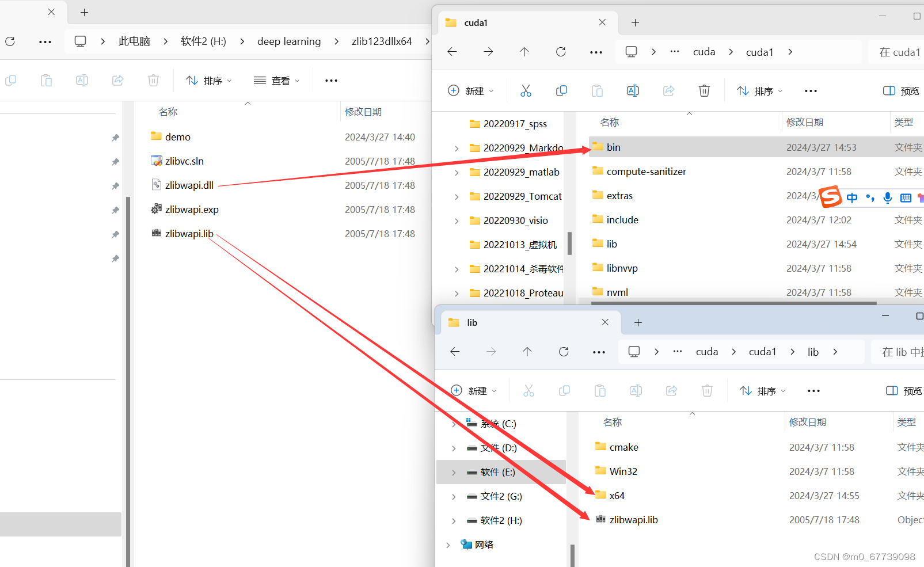Select the Cut icon in the cuda1 toolbar
The width and height of the screenshot is (924, 567).
pyautogui.click(x=526, y=90)
